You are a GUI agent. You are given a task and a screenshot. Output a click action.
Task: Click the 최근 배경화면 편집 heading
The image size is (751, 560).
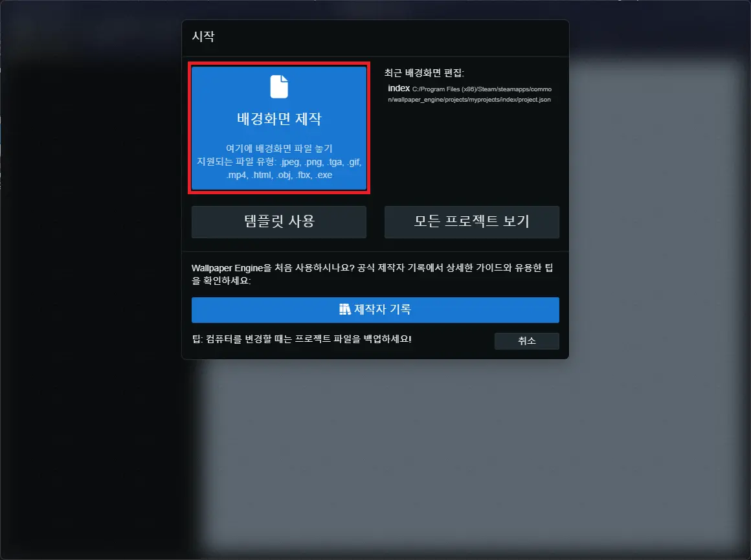(x=424, y=73)
